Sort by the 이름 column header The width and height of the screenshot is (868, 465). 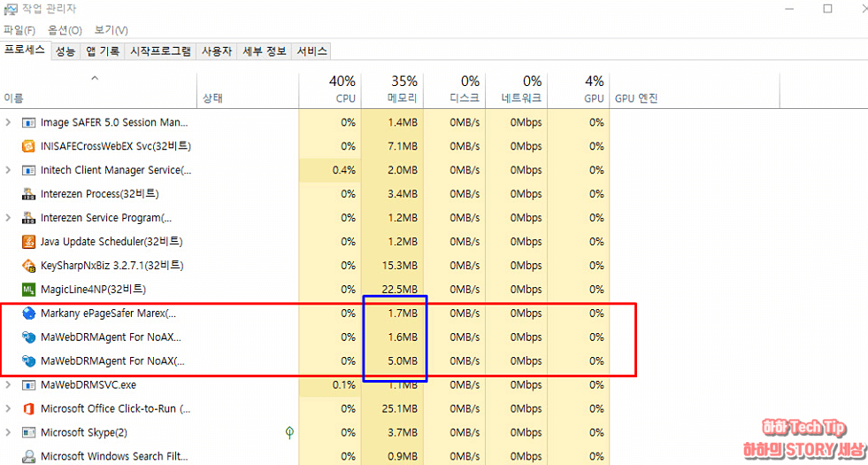tap(98, 90)
